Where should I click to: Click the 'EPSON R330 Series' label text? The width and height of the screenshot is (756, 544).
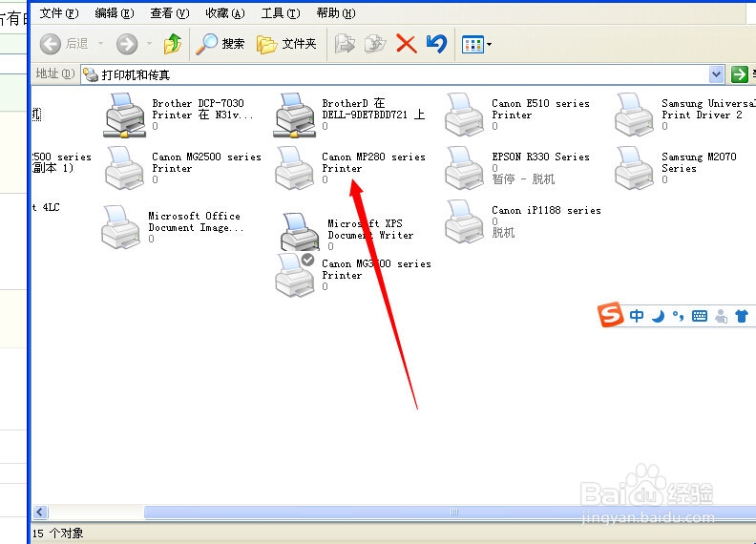[x=540, y=157]
